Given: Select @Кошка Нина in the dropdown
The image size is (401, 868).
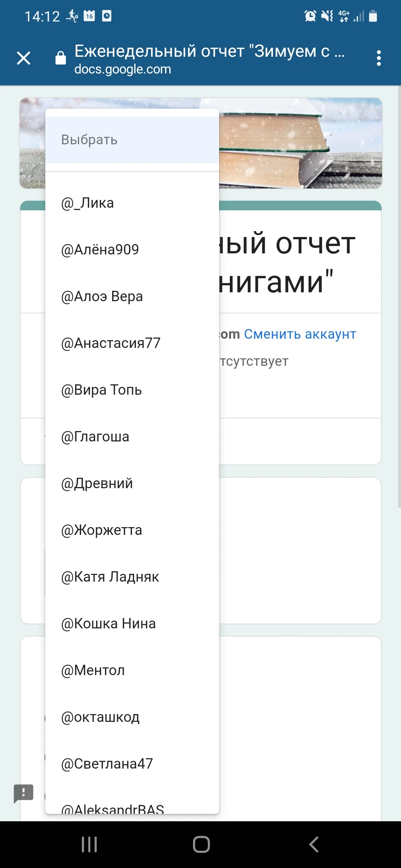Looking at the screenshot, I should coord(108,623).
